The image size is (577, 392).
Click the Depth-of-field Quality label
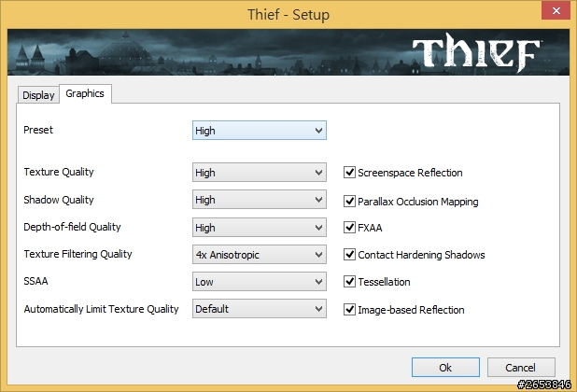tap(72, 227)
